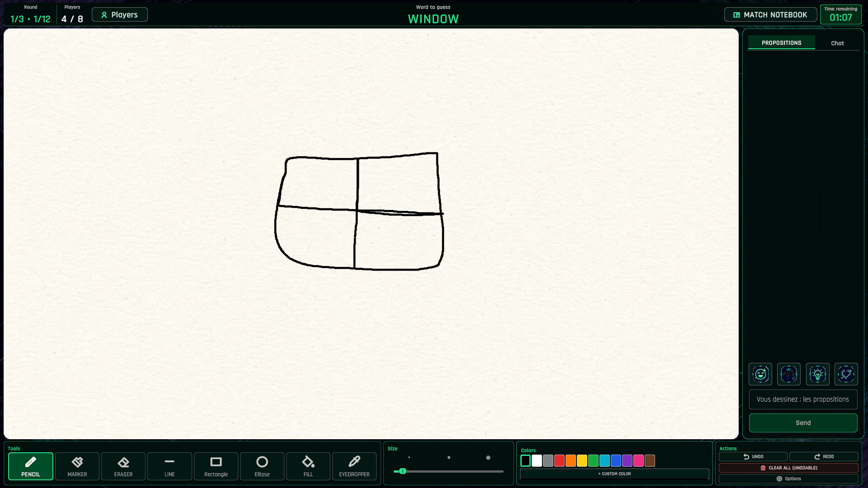This screenshot has height=488, width=868.
Task: Send the light bulb reaction
Action: point(818,374)
